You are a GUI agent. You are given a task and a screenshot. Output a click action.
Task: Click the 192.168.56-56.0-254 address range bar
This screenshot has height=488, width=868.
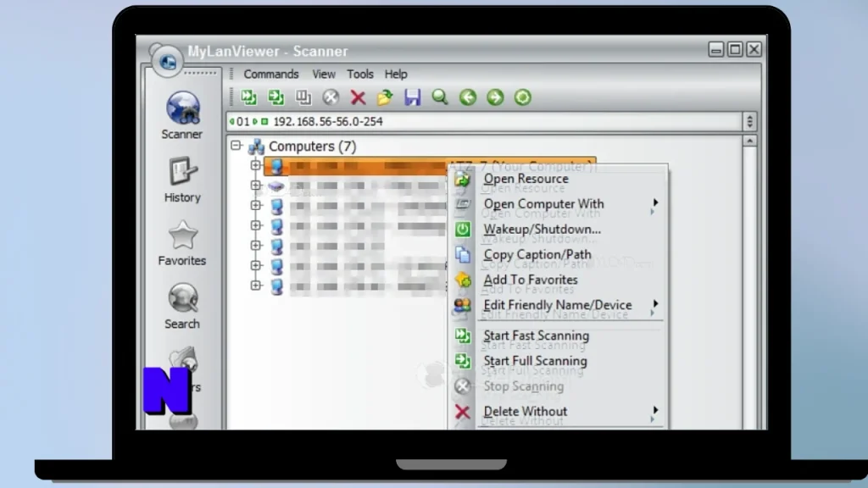484,122
